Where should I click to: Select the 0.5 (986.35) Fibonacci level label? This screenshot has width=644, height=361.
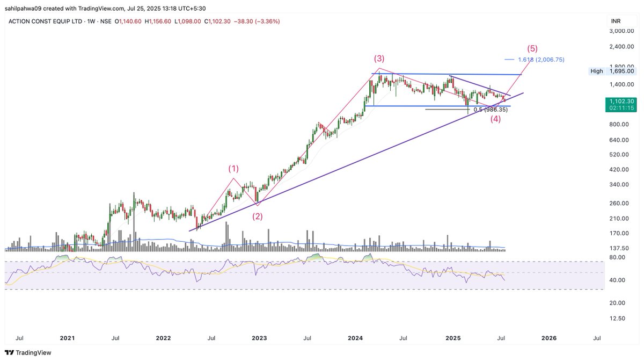click(490, 109)
